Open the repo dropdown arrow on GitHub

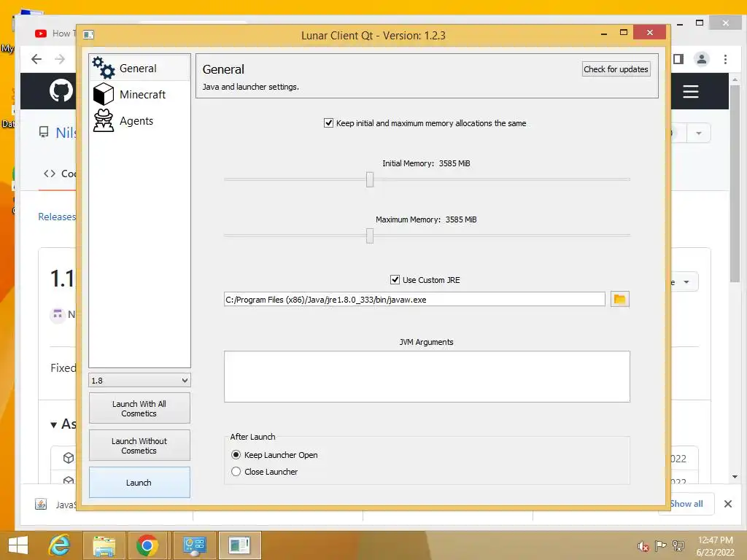point(698,133)
